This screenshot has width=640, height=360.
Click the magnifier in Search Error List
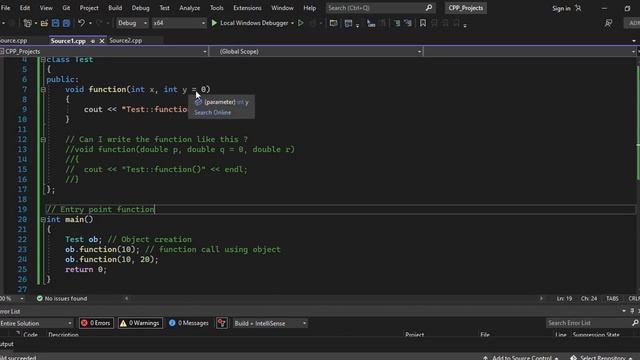tap(635, 323)
